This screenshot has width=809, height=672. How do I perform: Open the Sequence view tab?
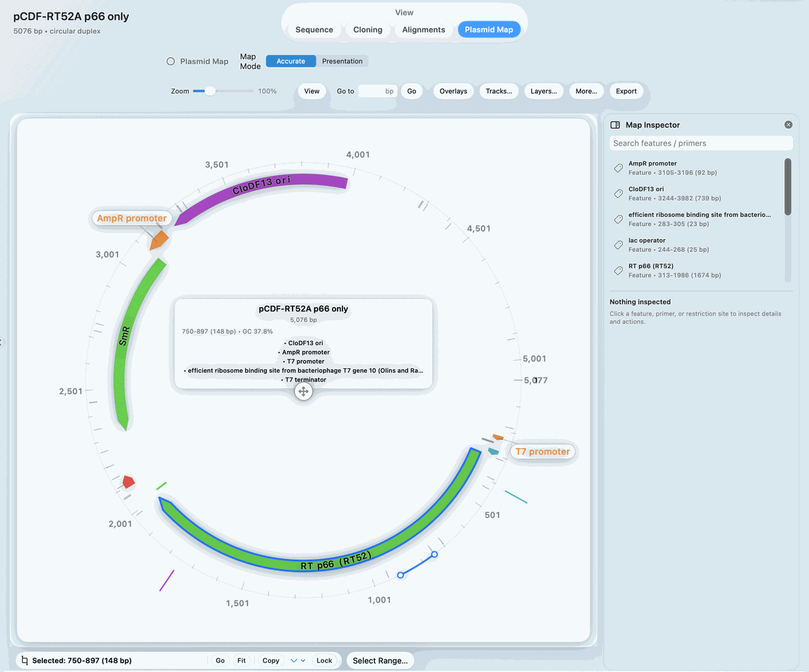tap(314, 30)
